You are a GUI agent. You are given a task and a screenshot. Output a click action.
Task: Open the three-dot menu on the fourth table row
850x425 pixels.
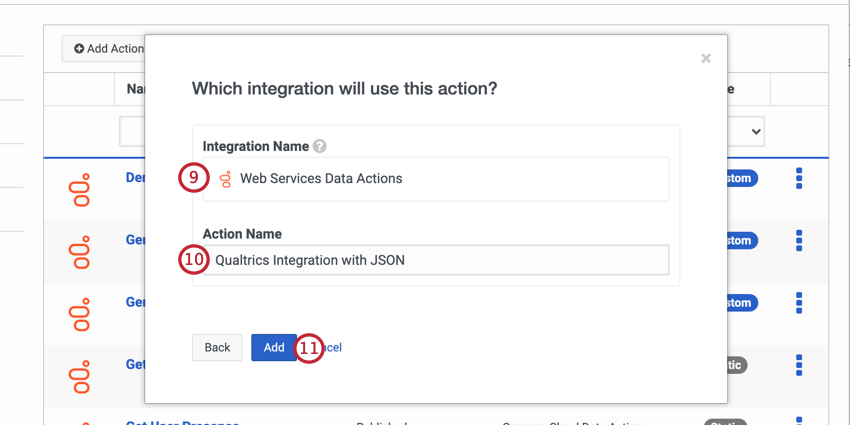click(799, 364)
